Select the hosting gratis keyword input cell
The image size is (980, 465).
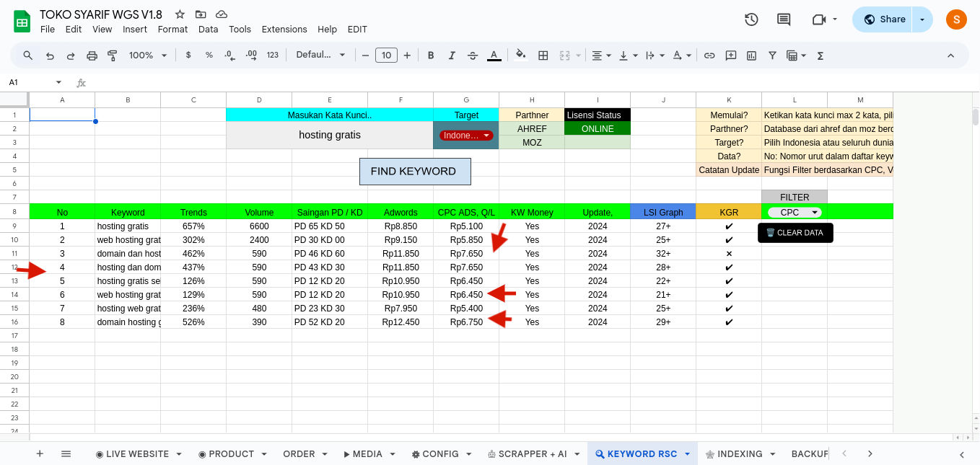pos(330,135)
